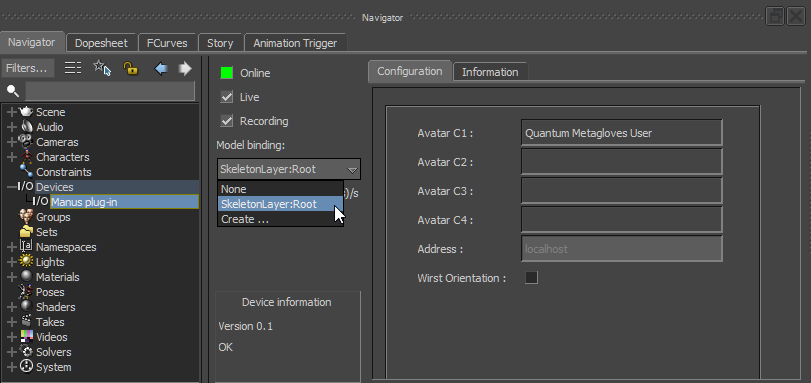Enable the Wirst Orientation checkbox
This screenshot has height=383, width=811.
531,278
